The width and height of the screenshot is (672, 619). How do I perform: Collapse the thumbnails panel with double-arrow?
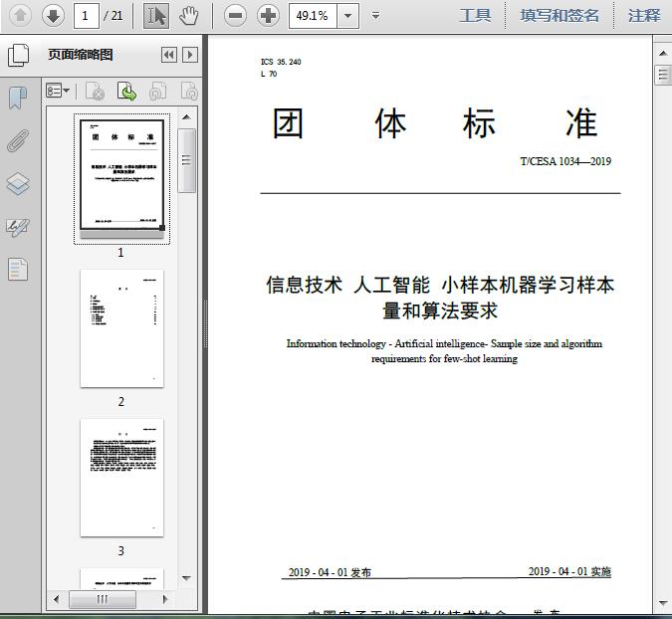[169, 55]
